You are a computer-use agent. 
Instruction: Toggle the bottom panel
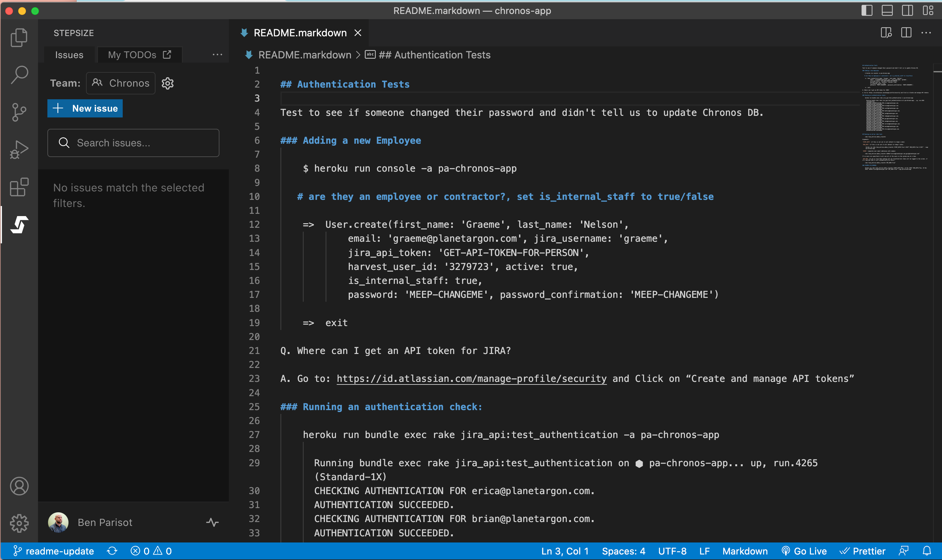tap(887, 11)
